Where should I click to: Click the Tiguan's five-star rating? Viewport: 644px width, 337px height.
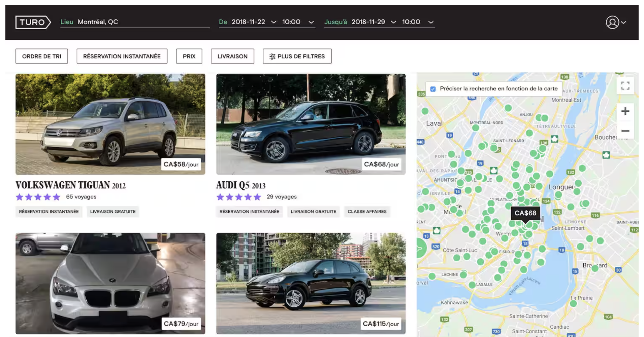tap(38, 197)
